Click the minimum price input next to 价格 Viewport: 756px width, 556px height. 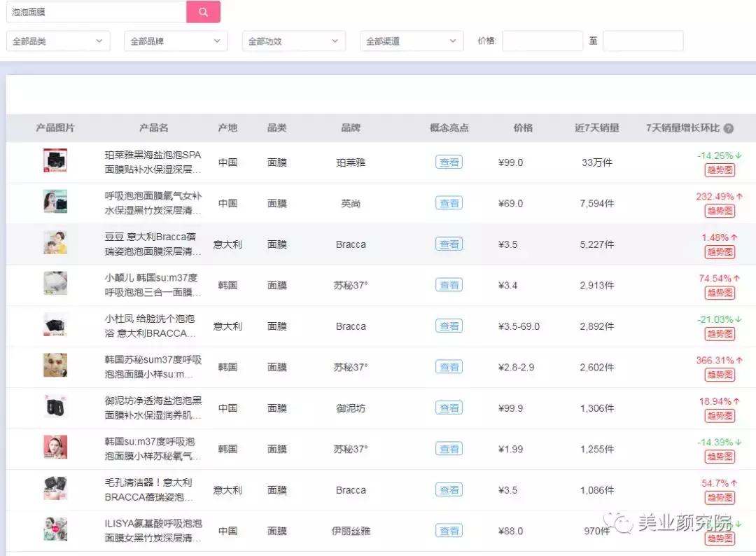coord(542,41)
